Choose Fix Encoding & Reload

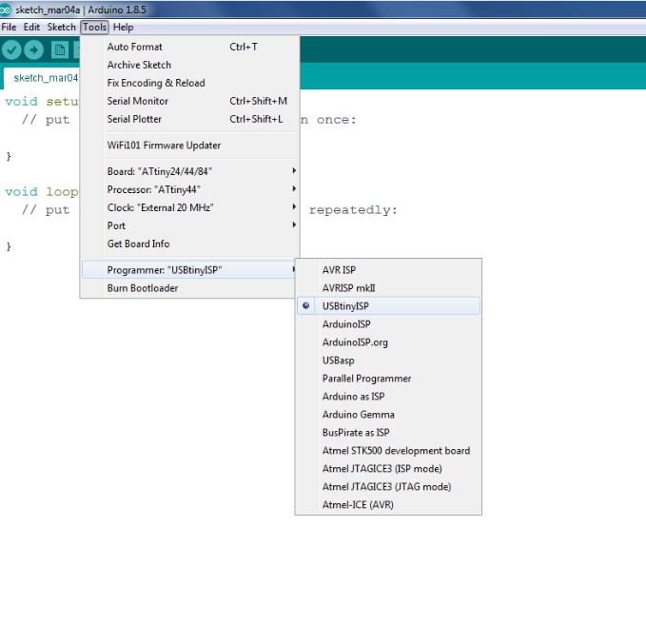tap(190, 83)
